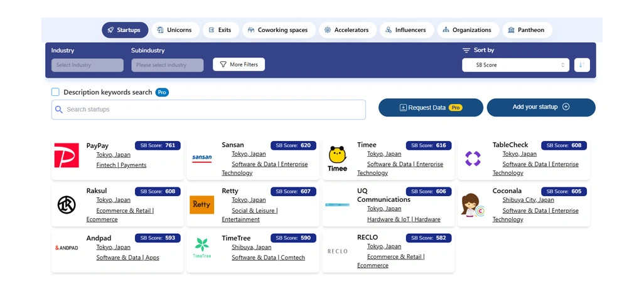Viewport: 644px width, 292px height.
Task: Click the Andpad logo
Action: pos(67,248)
